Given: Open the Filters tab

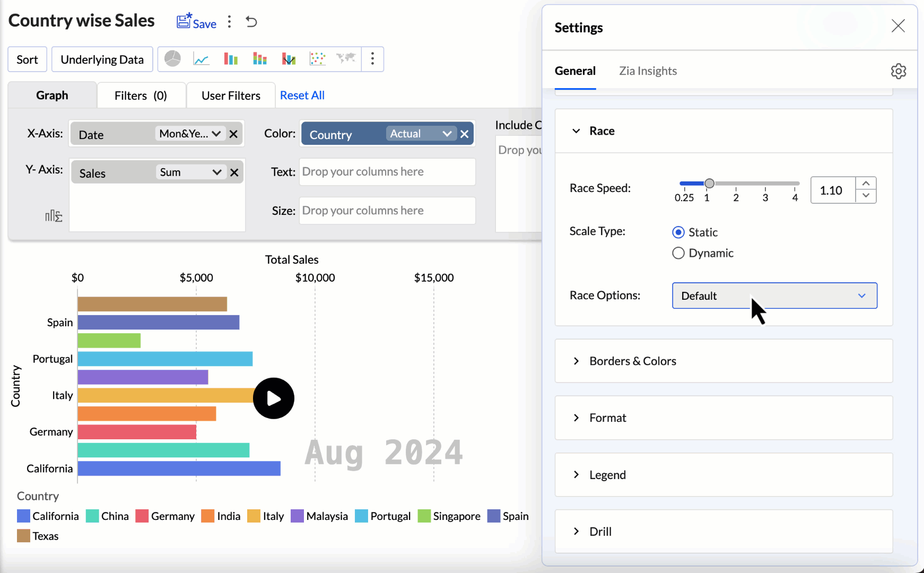Looking at the screenshot, I should tap(141, 95).
